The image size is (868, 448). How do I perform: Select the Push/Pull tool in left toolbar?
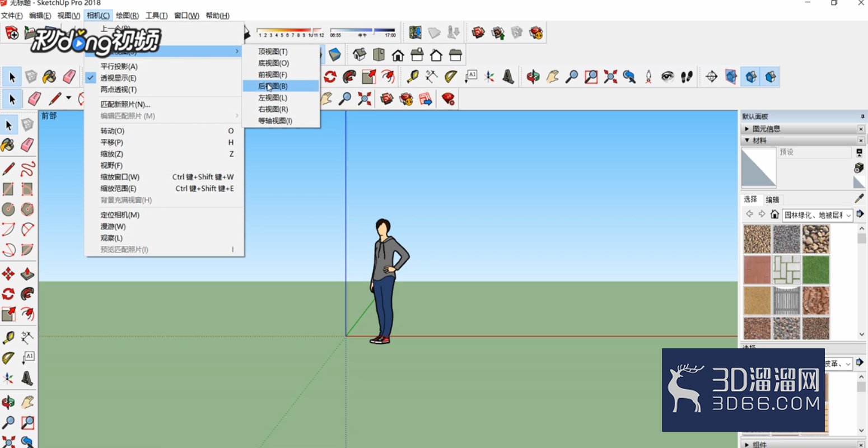[x=27, y=274]
